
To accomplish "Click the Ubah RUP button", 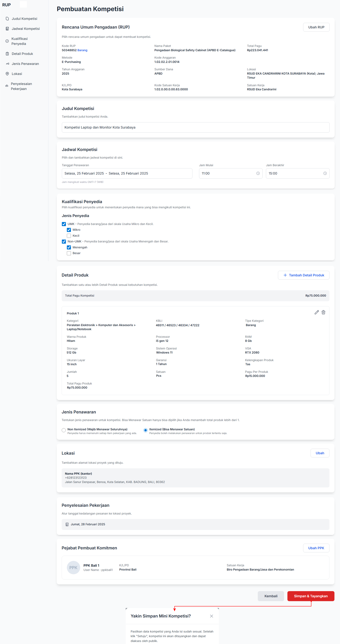I will pyautogui.click(x=316, y=27).
